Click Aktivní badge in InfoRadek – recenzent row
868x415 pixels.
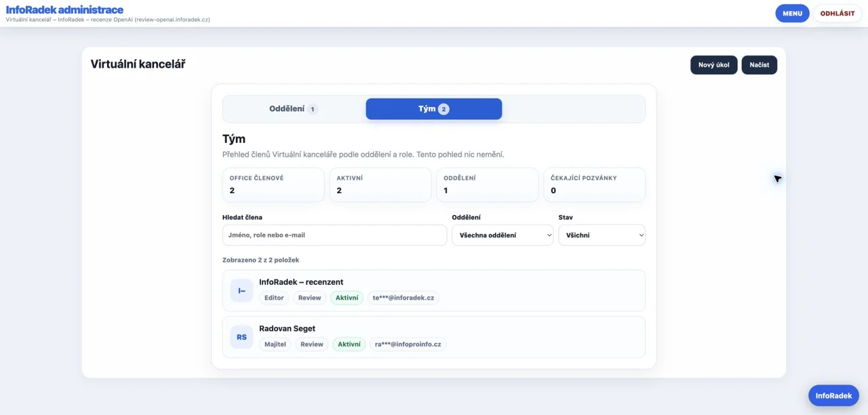(x=347, y=298)
